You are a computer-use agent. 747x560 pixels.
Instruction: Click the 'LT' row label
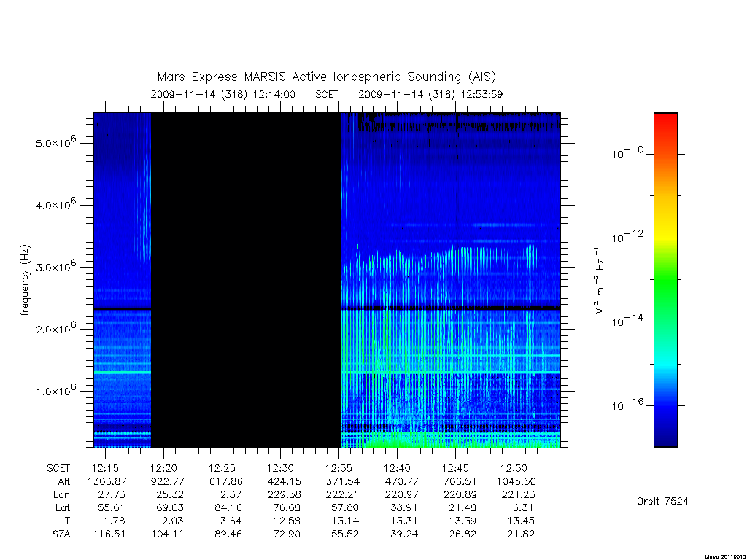65,521
